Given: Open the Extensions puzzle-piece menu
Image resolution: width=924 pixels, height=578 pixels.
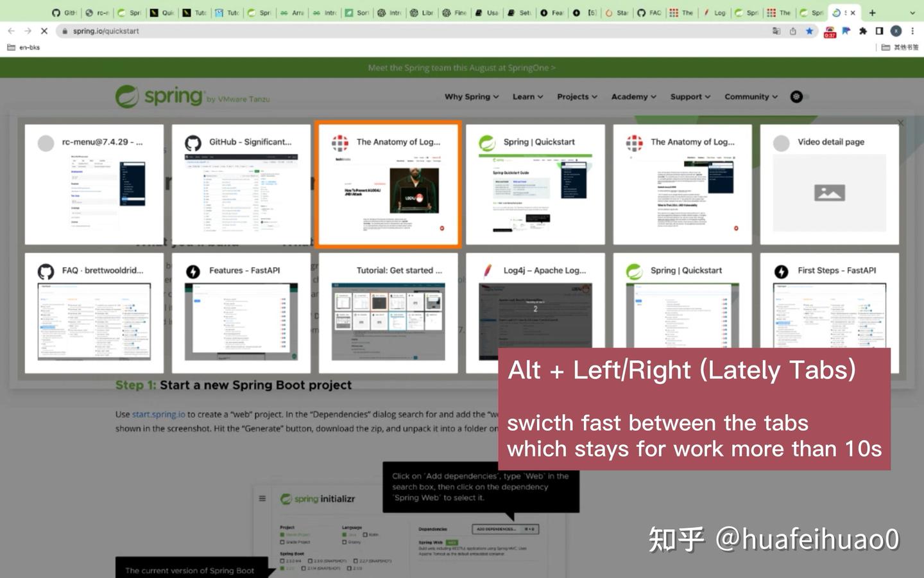Looking at the screenshot, I should tap(862, 30).
